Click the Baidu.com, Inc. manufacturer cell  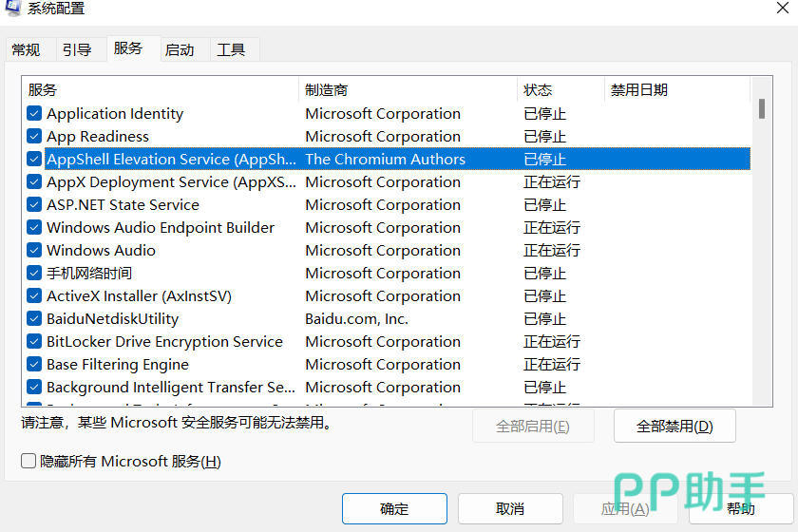coord(357,318)
